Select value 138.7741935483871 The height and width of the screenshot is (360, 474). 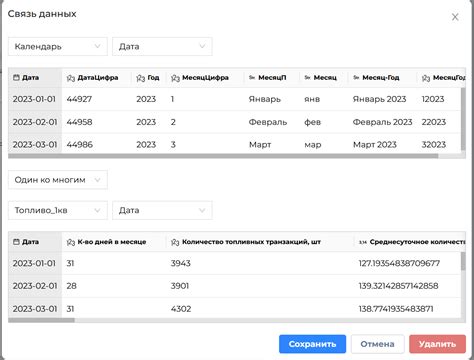coord(396,309)
